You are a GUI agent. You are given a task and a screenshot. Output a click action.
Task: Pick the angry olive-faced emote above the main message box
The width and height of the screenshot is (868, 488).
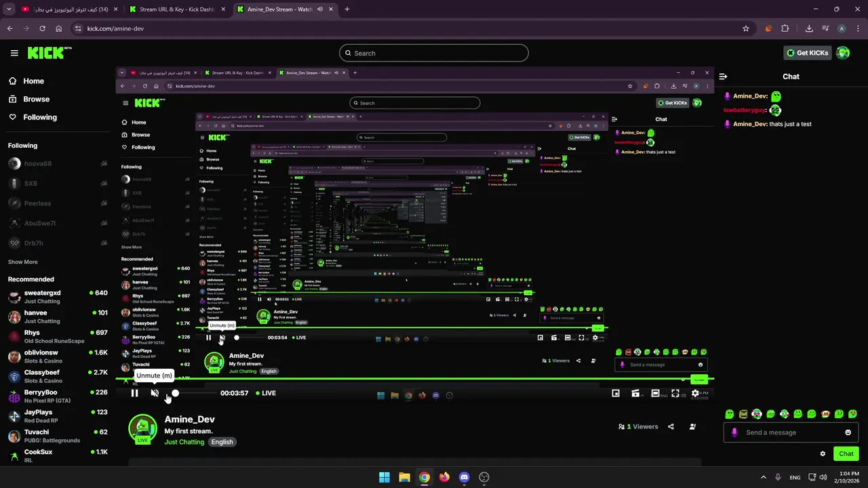coord(743,413)
